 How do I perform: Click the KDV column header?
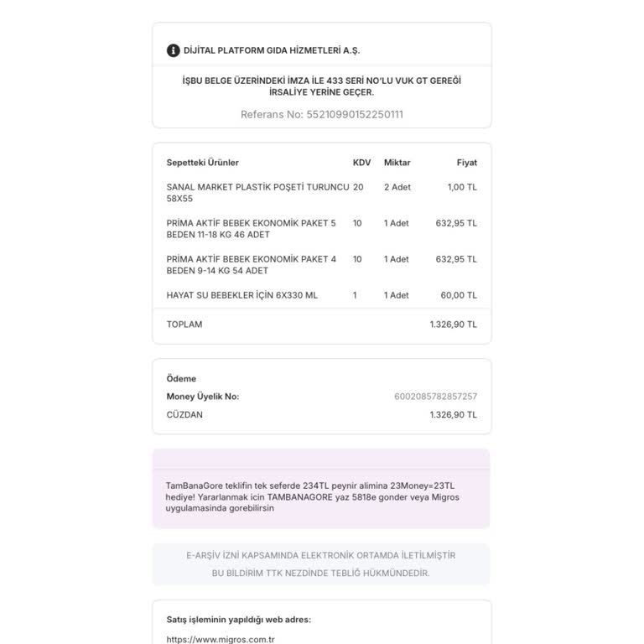click(361, 163)
